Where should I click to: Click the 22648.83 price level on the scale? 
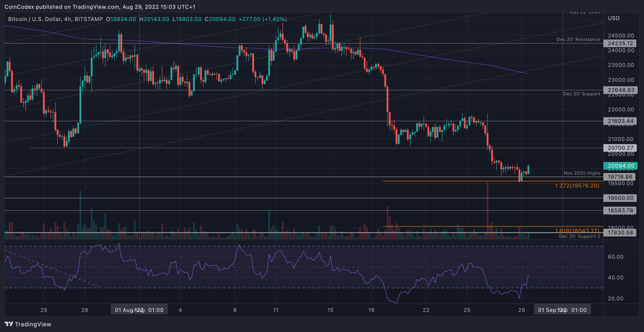[x=620, y=90]
